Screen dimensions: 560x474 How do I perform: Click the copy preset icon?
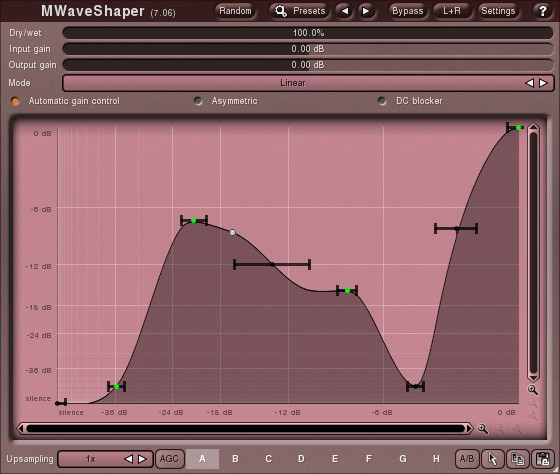518,459
